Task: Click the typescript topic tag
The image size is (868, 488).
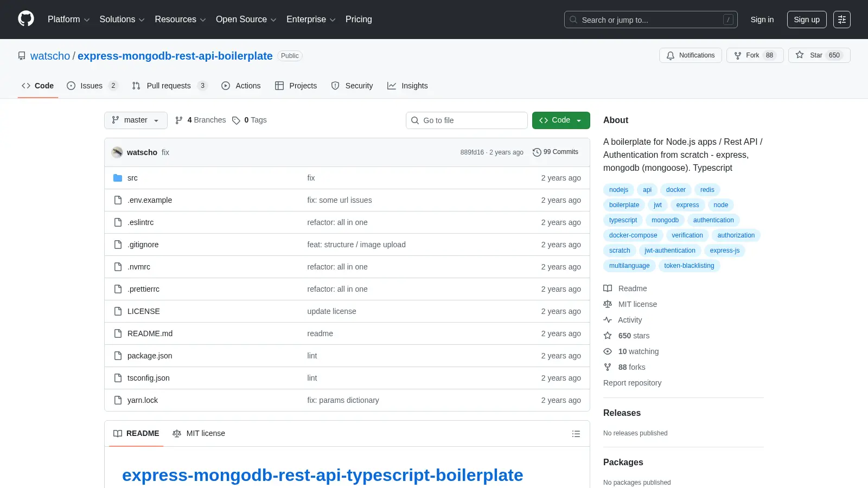Action: click(x=623, y=220)
